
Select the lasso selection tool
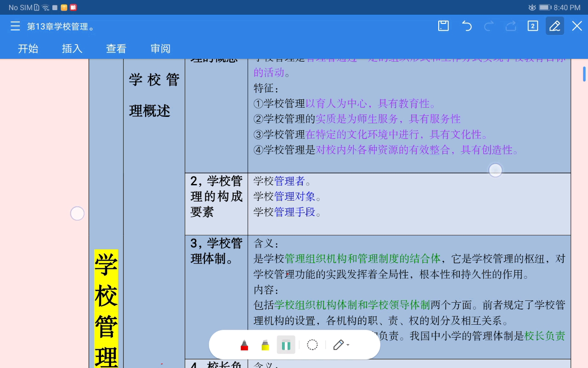(312, 345)
